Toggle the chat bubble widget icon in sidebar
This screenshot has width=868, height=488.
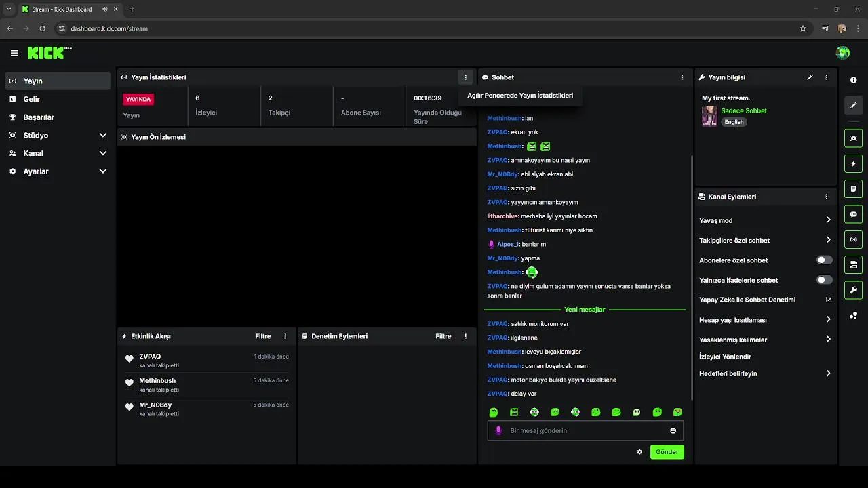(853, 214)
